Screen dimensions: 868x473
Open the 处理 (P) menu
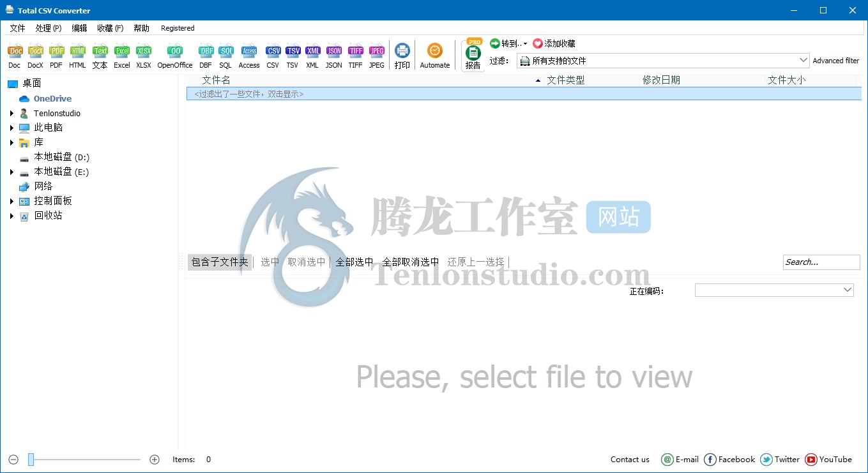(x=49, y=28)
